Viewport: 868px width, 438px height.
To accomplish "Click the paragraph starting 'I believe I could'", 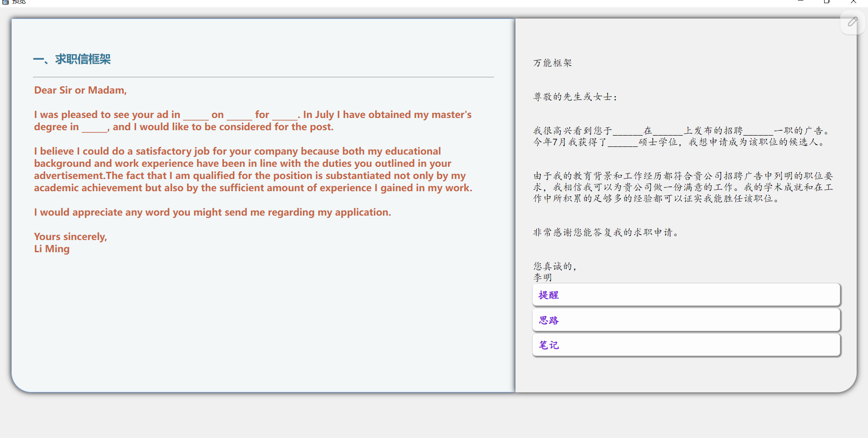I will pos(253,170).
